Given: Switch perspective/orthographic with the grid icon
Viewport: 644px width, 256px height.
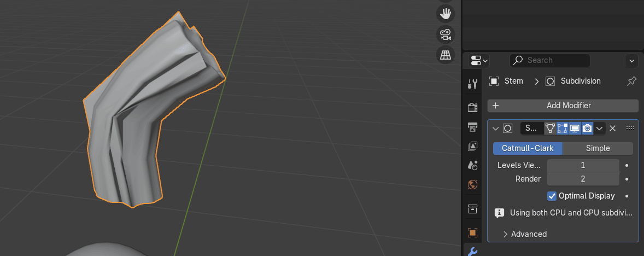Looking at the screenshot, I should (446, 55).
